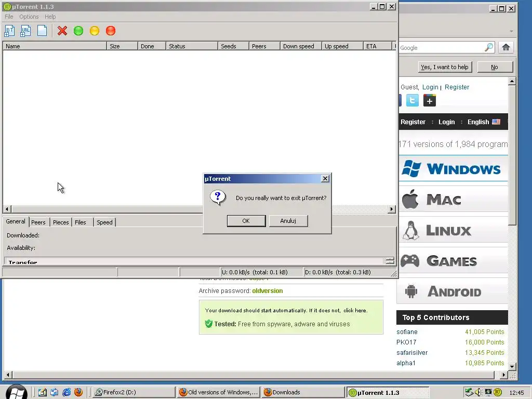Switch to the Pieces tab

pyautogui.click(x=61, y=222)
